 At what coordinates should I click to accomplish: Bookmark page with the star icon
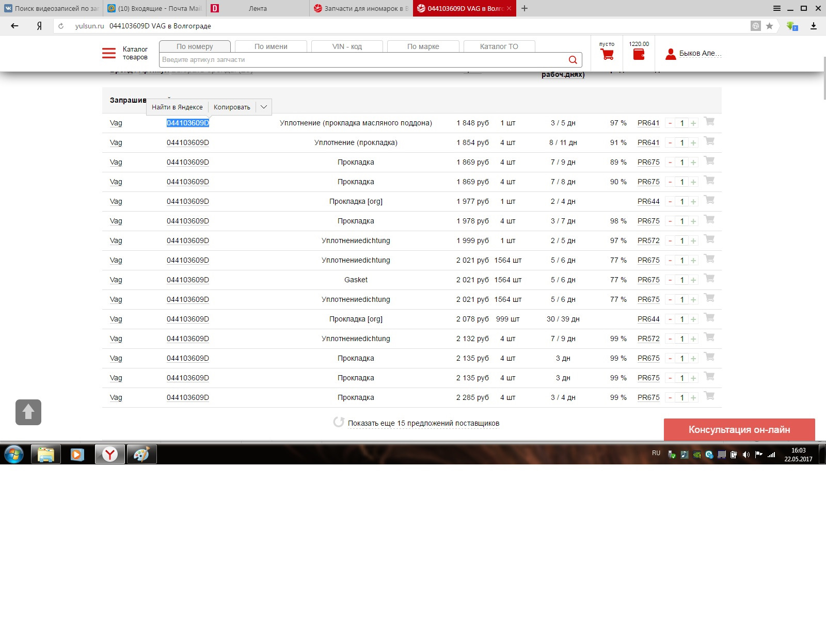[769, 26]
